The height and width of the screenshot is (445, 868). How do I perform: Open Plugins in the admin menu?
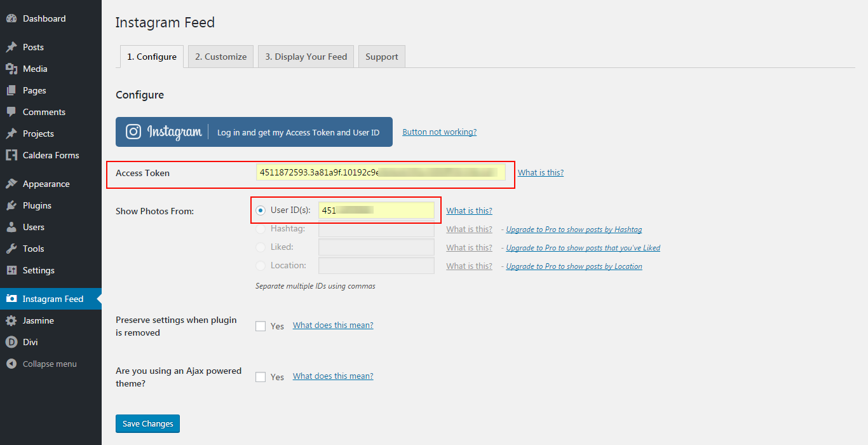[51, 205]
